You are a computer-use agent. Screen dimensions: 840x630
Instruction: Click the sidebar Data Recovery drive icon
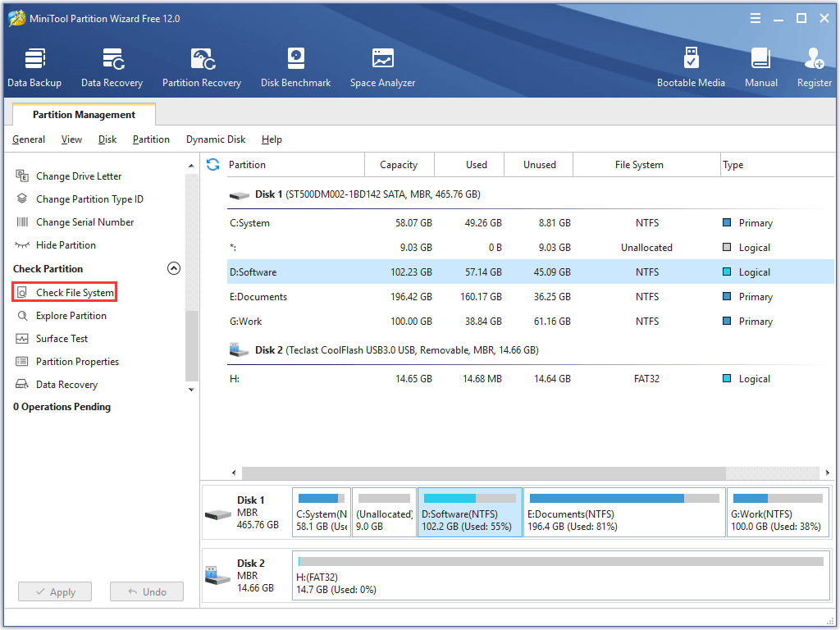[22, 384]
